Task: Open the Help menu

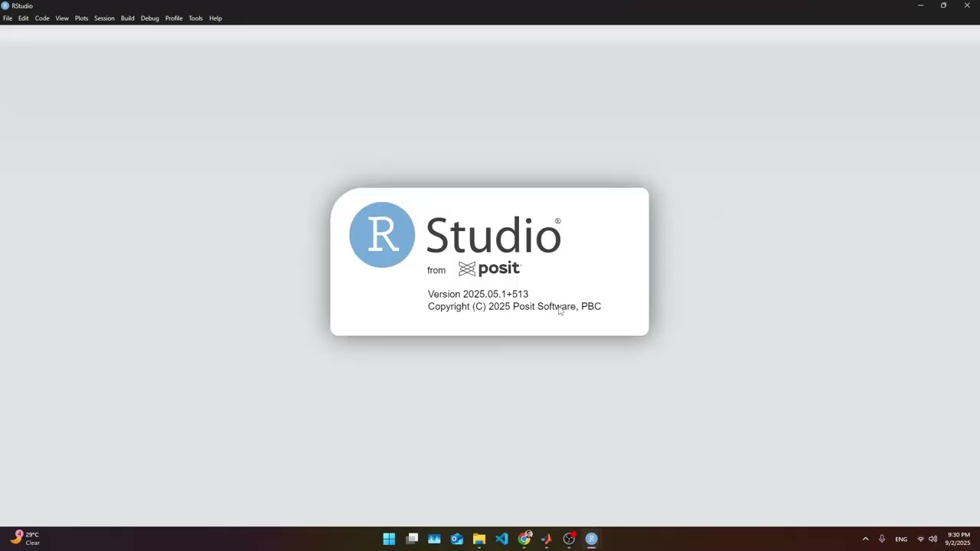Action: point(216,18)
